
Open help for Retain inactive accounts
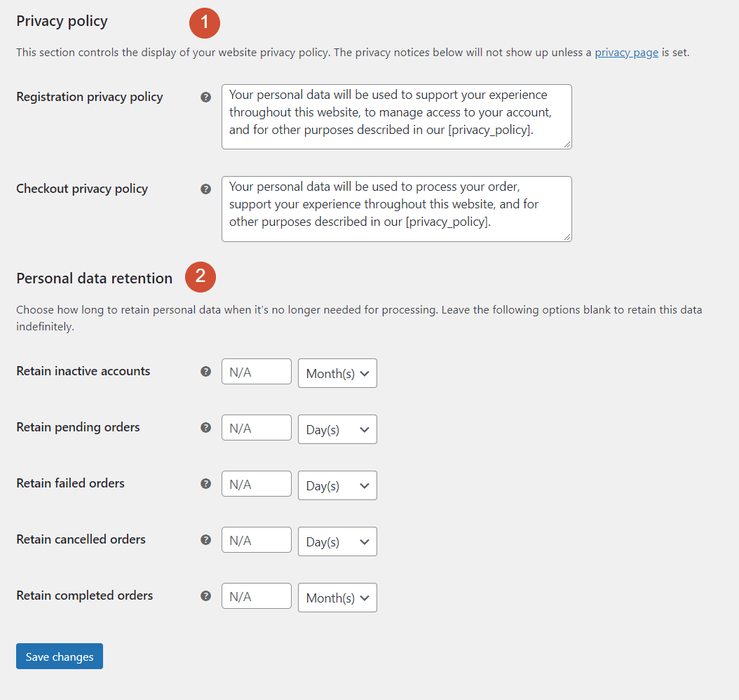click(205, 372)
